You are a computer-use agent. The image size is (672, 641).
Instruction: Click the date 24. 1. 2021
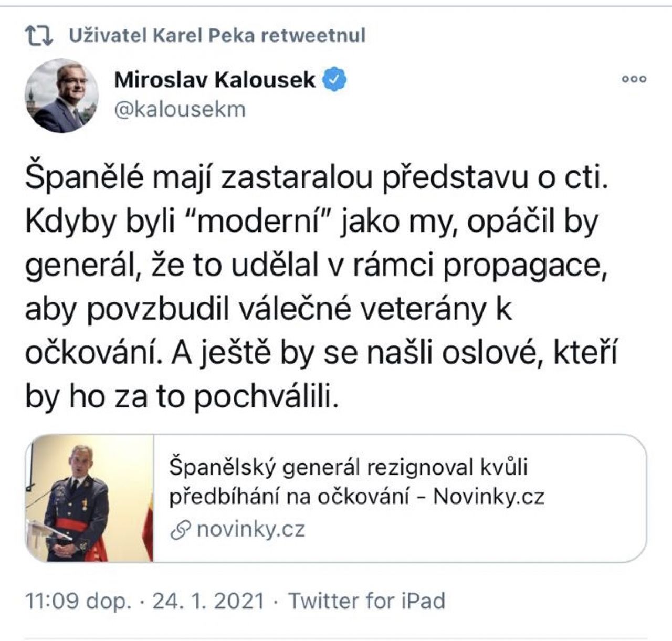pyautogui.click(x=208, y=601)
